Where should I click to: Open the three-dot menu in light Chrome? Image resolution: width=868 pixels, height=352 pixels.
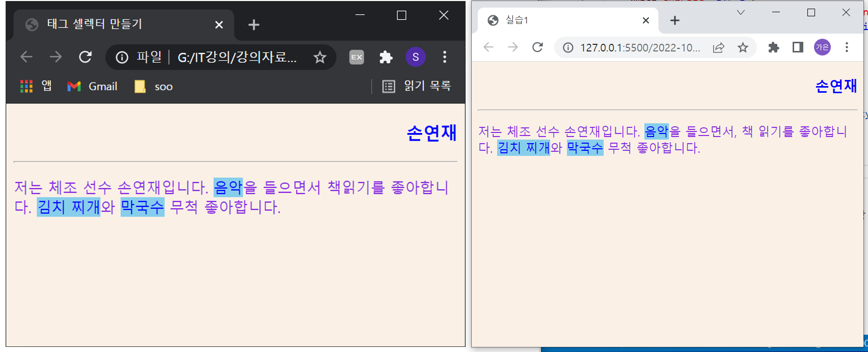coord(847,47)
